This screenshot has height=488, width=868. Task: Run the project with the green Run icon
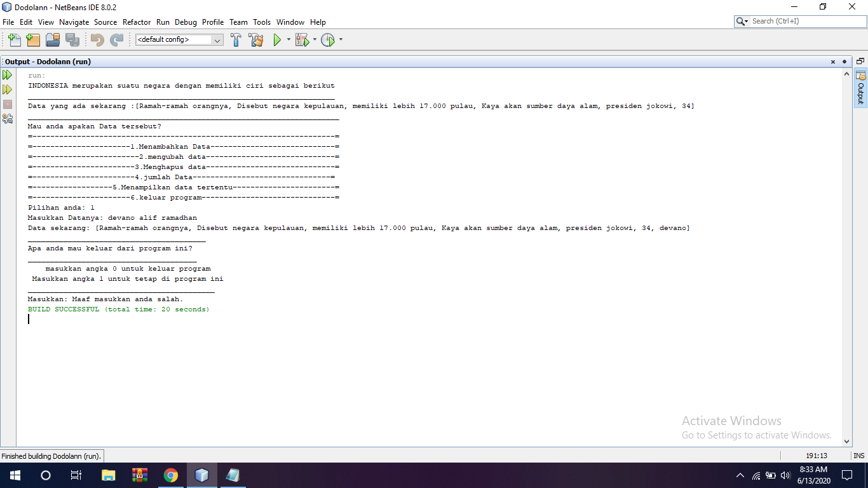[x=277, y=39]
